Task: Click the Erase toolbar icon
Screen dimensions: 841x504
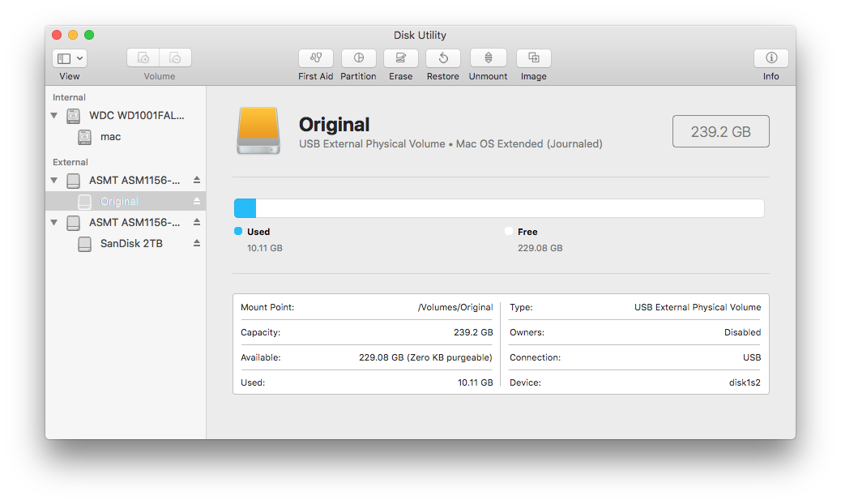Action: (x=401, y=58)
